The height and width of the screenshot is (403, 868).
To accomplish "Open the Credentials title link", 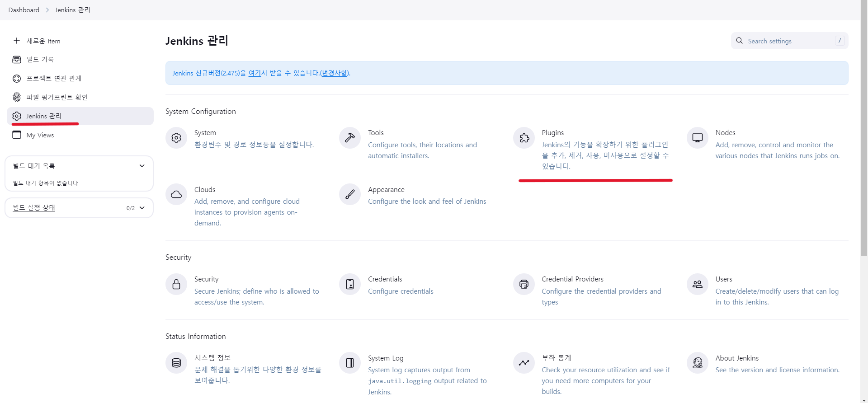I will click(385, 279).
